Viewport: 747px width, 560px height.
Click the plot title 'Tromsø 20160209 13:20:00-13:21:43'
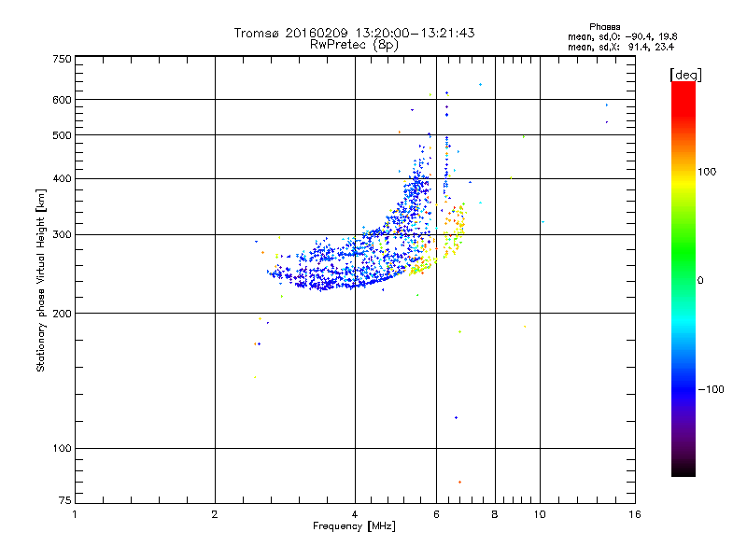354,33
